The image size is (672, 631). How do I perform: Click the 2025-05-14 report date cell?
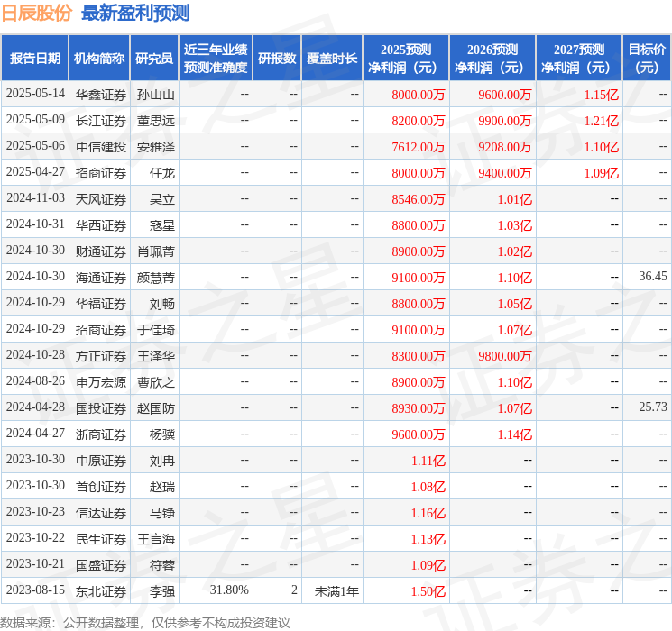(35, 95)
